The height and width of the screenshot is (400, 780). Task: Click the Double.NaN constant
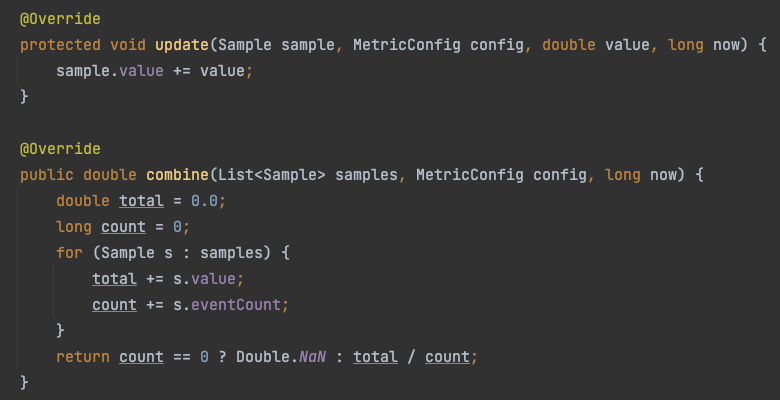click(x=281, y=357)
